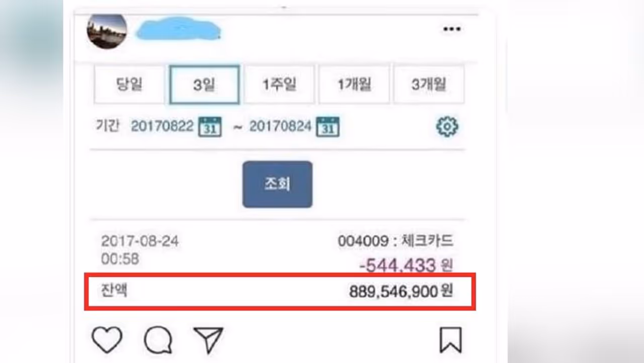Open the start date calendar icon
Viewport: 644px width, 363px height.
210,126
